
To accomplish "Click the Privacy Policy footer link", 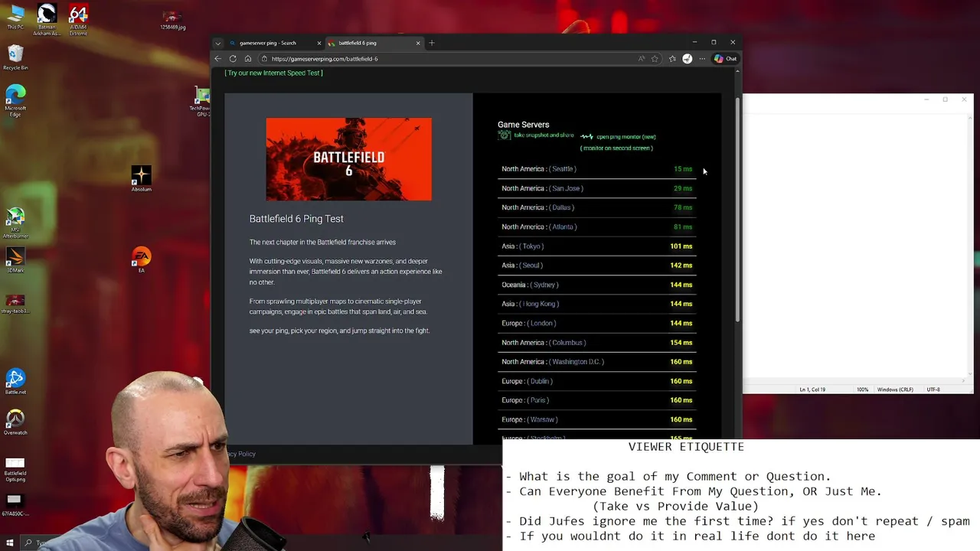I will coord(243,454).
